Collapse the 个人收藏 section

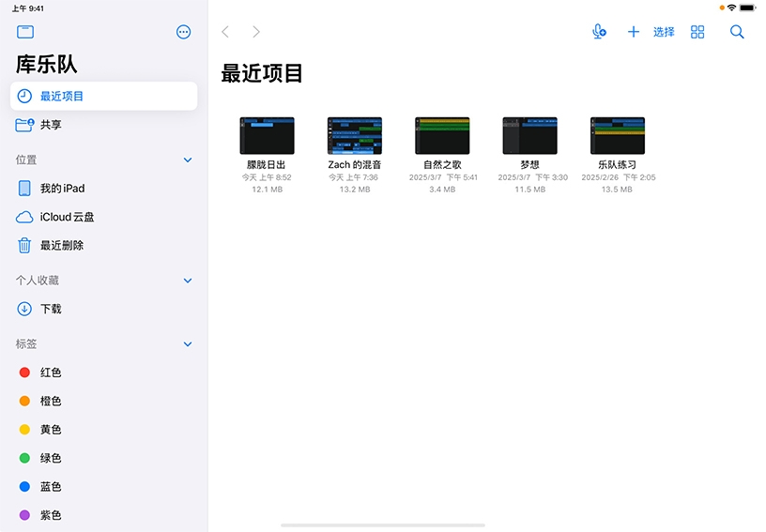188,281
